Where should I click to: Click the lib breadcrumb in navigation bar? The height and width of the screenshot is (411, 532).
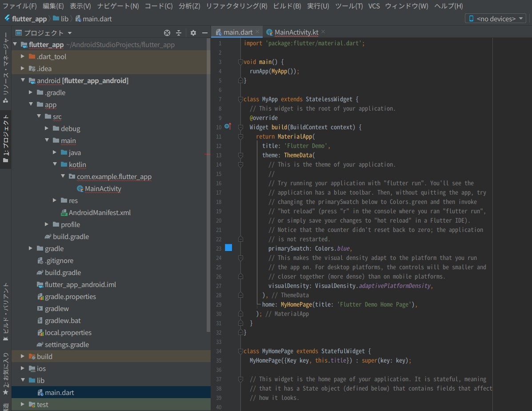point(64,19)
